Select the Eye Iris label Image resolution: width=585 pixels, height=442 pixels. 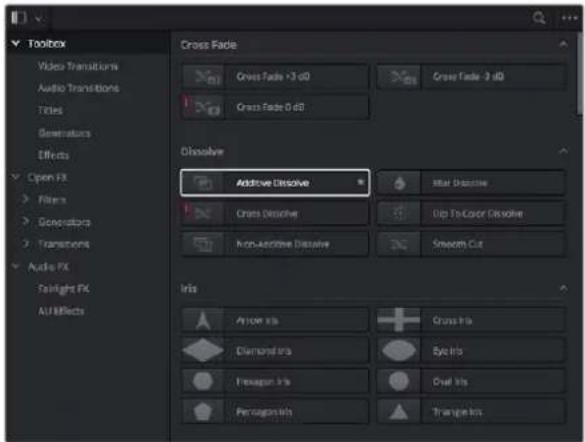pos(447,351)
